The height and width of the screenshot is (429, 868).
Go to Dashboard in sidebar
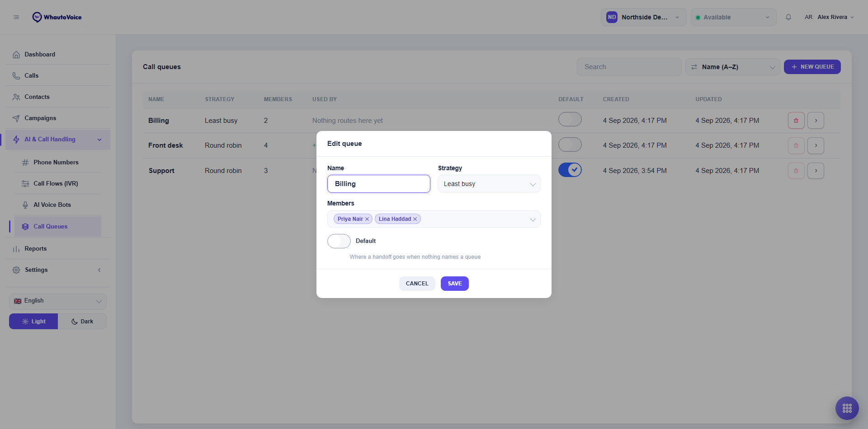pos(58,54)
